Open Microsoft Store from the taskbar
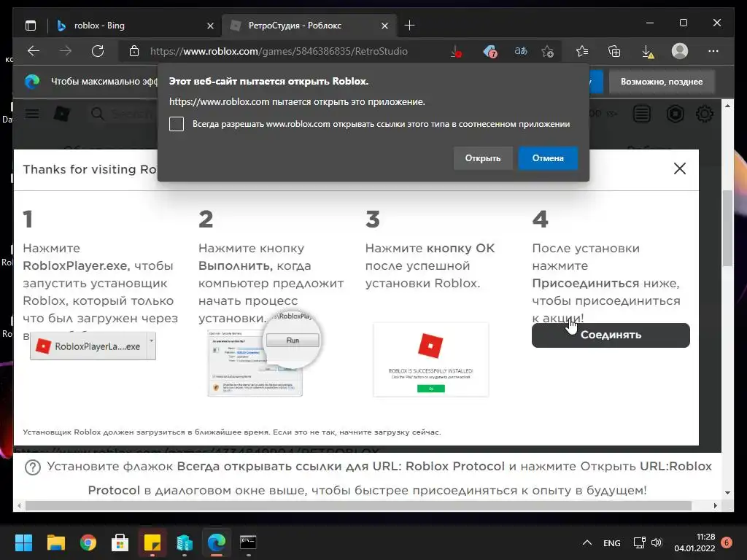The width and height of the screenshot is (747, 560). [x=120, y=542]
